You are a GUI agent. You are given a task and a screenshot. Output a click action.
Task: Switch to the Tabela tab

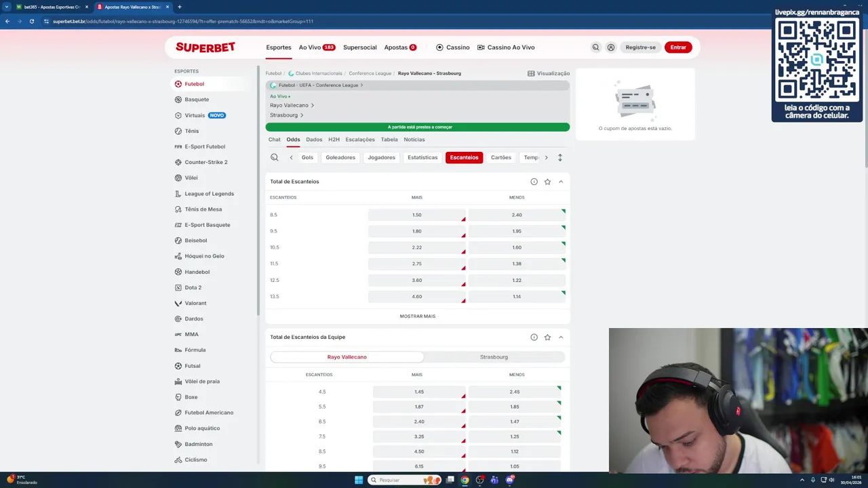(x=389, y=140)
